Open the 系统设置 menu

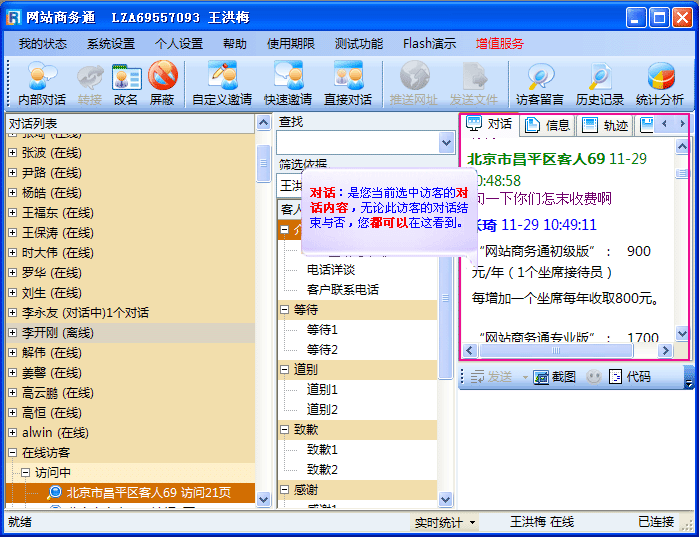click(x=110, y=44)
